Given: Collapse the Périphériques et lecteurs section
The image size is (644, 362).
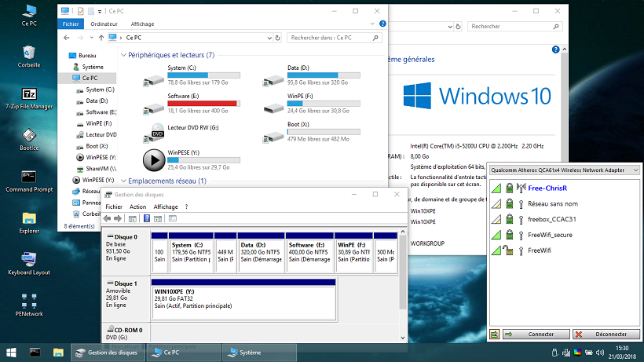Looking at the screenshot, I should coord(123,56).
